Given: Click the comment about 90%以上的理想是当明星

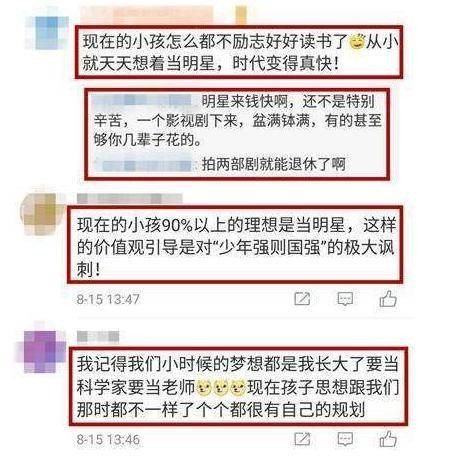Looking at the screenshot, I should pos(235,247).
